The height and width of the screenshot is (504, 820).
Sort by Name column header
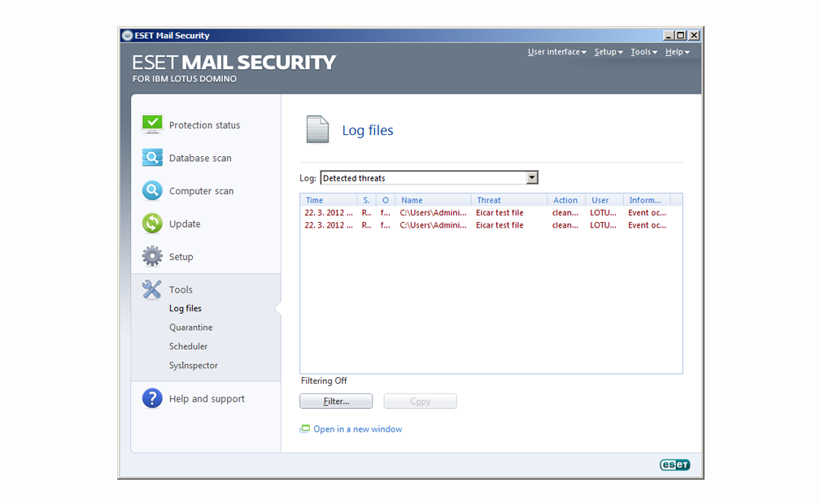(433, 200)
